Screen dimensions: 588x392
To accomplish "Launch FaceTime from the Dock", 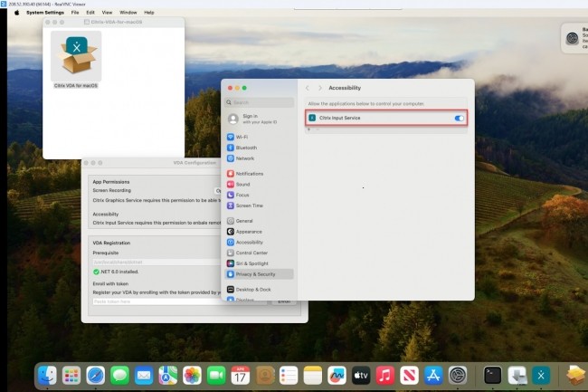I will [216, 375].
